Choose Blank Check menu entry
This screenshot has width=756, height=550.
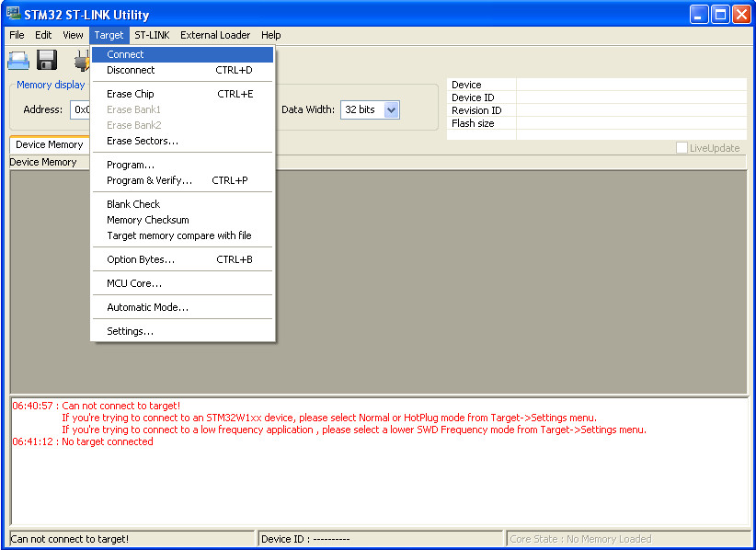click(x=183, y=204)
